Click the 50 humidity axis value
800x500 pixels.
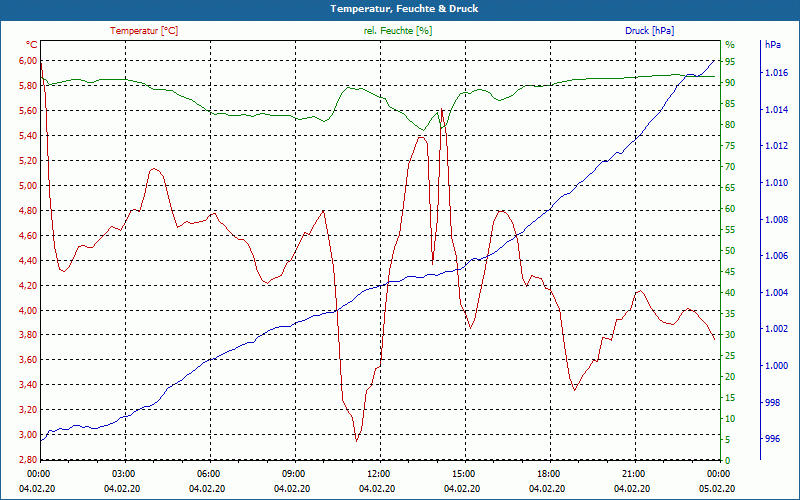pos(730,251)
